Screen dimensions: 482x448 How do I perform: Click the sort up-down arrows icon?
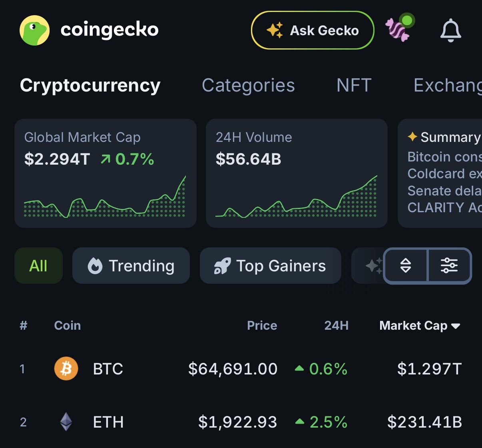[x=406, y=266]
